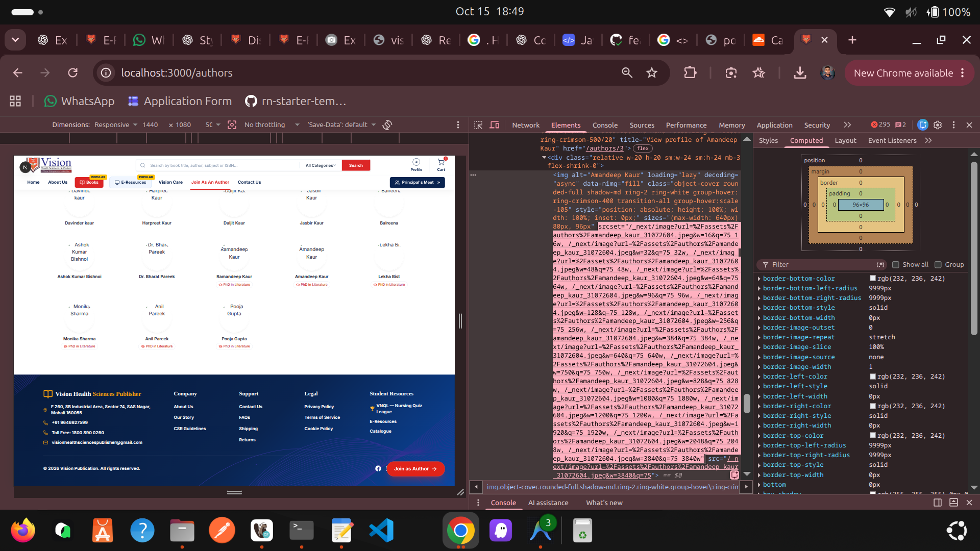Open Google Lens search icon in toolbar
The height and width of the screenshot is (551, 980).
tap(731, 73)
